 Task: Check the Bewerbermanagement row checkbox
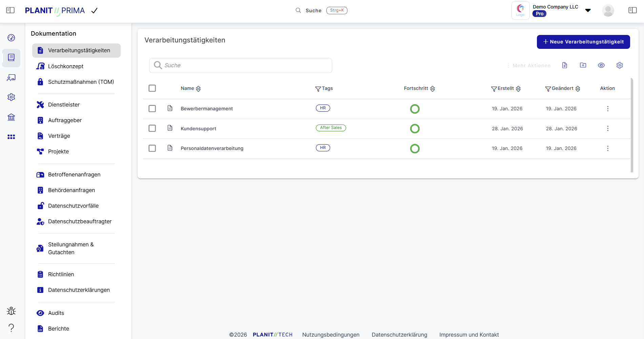tap(152, 109)
